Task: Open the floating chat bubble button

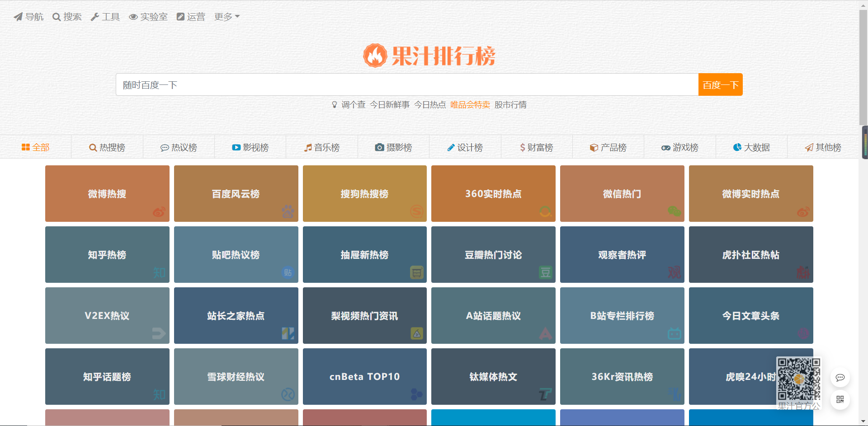Action: pyautogui.click(x=840, y=378)
